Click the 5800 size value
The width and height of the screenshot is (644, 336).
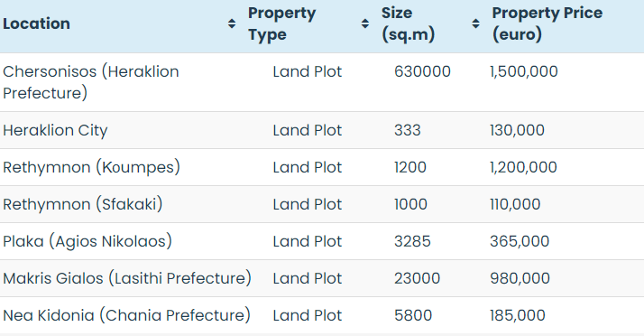coord(413,315)
